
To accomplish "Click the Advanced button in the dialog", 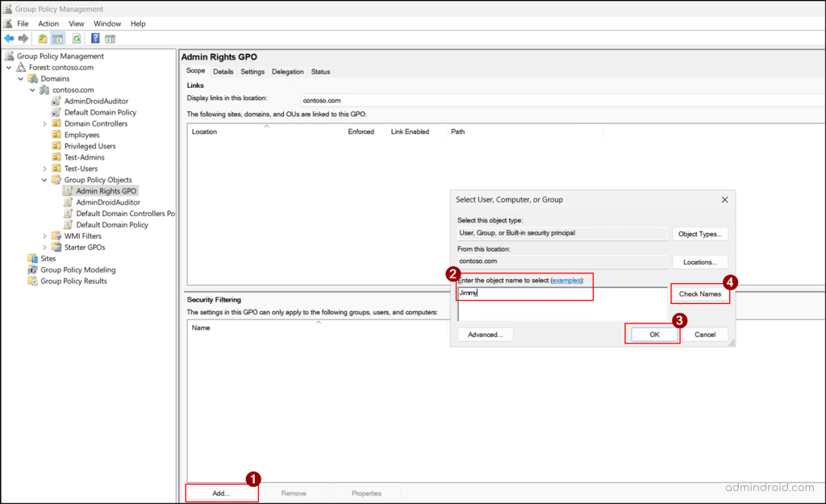I will [x=485, y=333].
